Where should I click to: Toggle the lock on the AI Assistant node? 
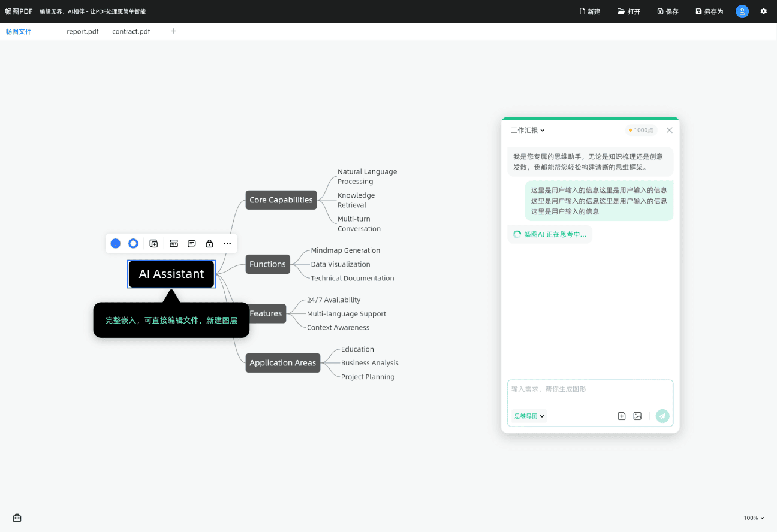[209, 243]
